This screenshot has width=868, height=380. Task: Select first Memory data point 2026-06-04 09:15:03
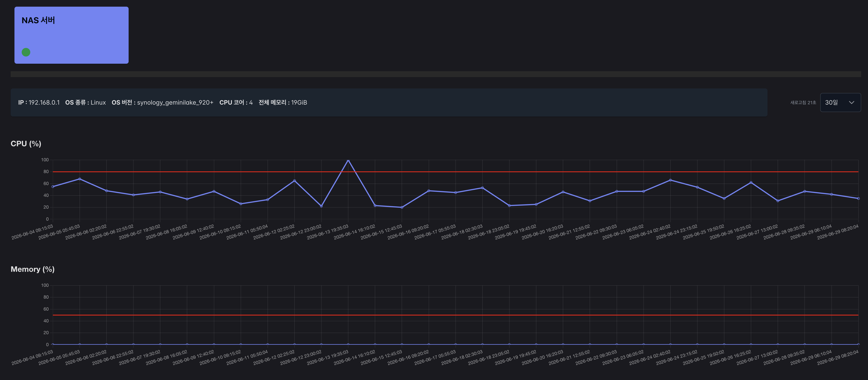pyautogui.click(x=53, y=344)
